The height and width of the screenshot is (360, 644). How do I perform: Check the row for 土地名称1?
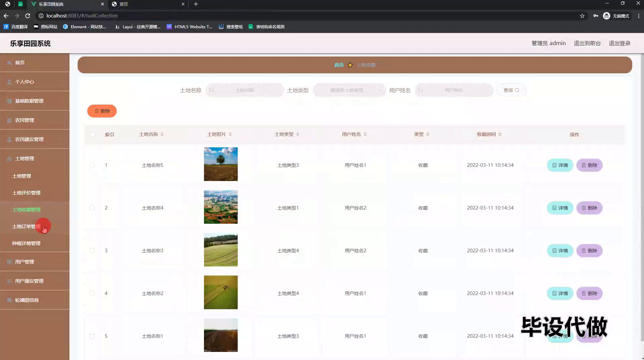[x=93, y=336]
